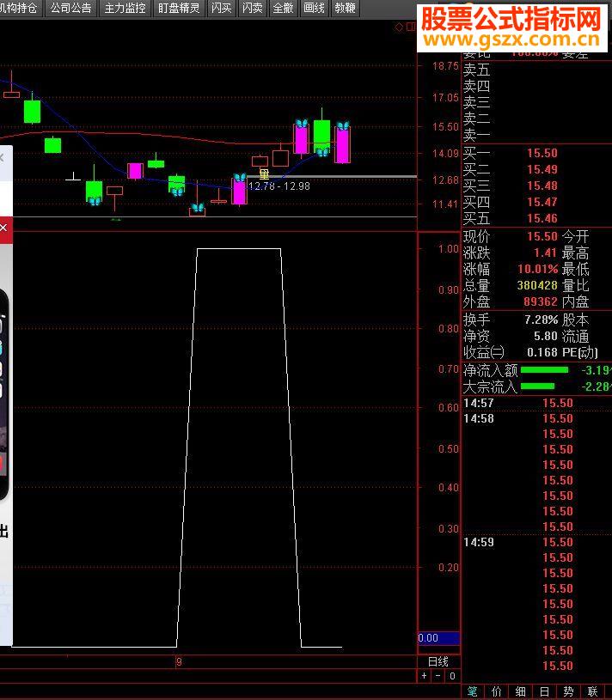Click the 卖一 order row label
The image size is (612, 700).
[477, 135]
